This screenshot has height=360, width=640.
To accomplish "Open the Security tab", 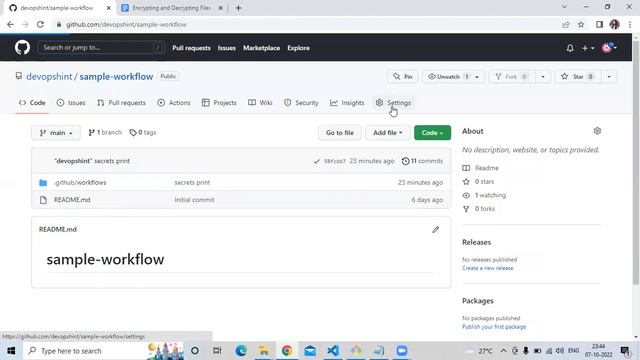I will [x=301, y=103].
